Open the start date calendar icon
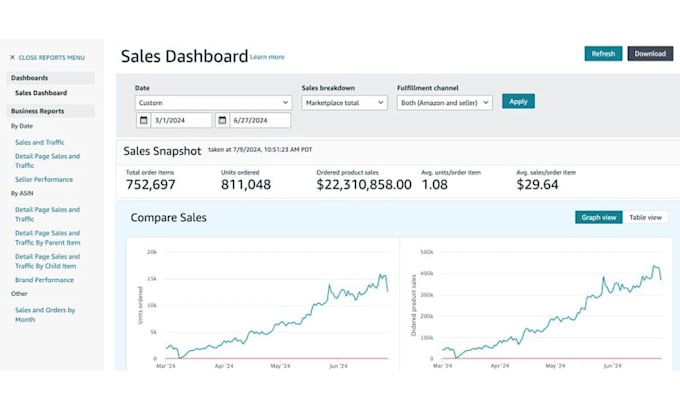The image size is (680, 409). point(144,120)
